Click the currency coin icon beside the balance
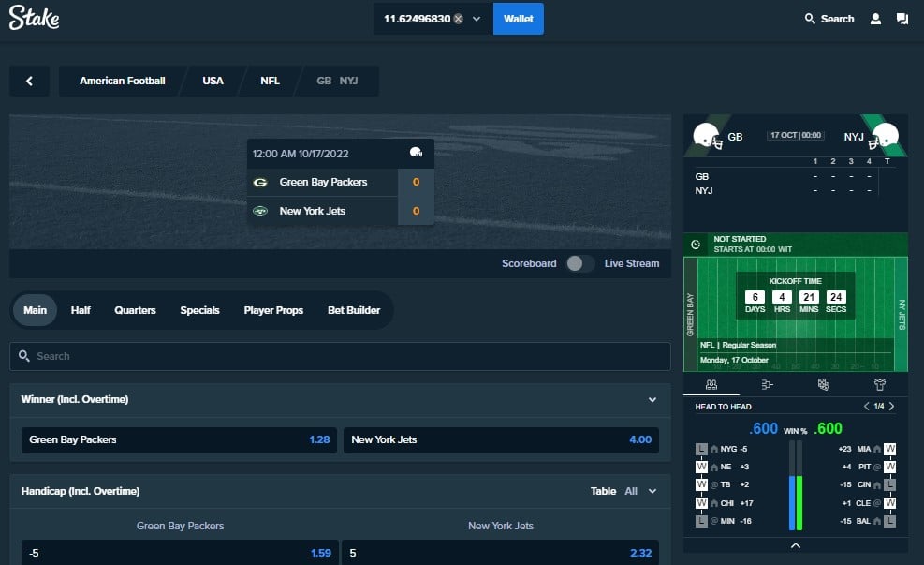This screenshot has height=565, width=924. [458, 19]
